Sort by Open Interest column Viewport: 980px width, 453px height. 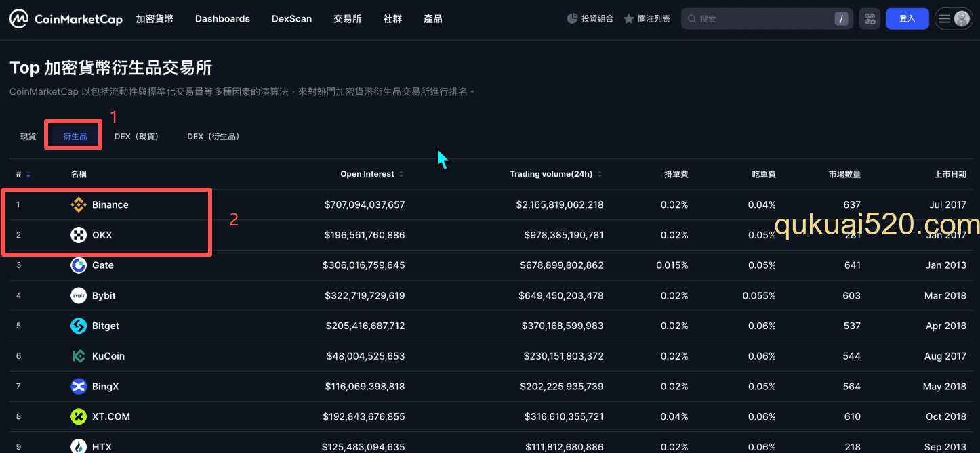[x=371, y=174]
